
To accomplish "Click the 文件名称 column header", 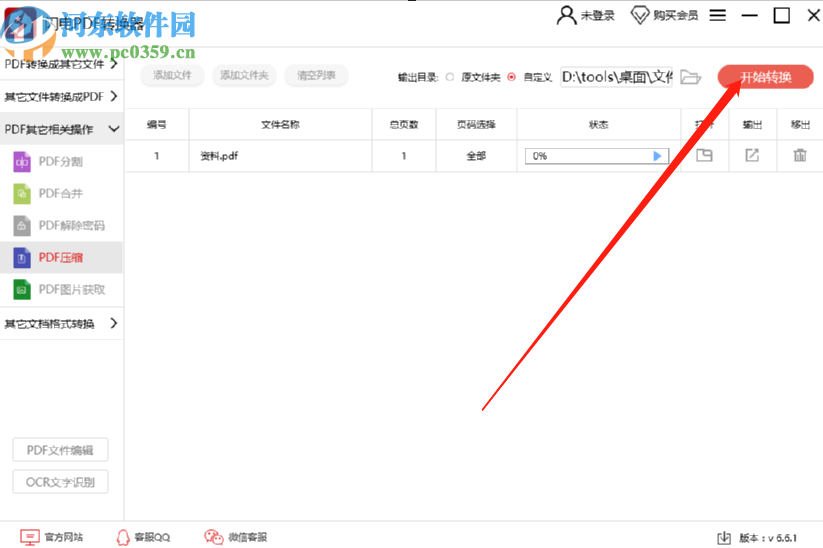I will point(280,124).
